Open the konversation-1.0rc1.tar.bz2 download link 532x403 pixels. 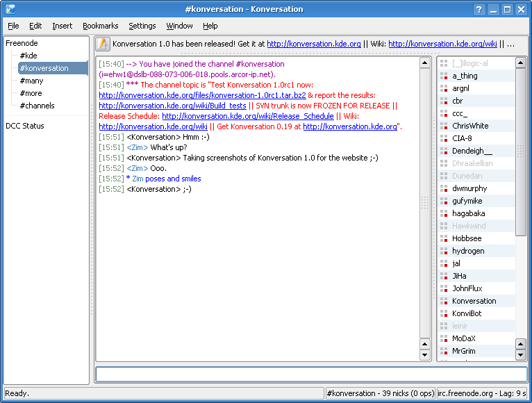[x=202, y=95]
